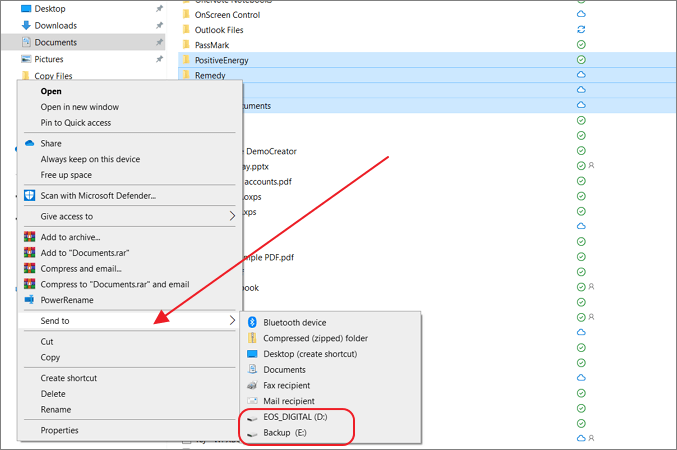
Task: Select the Pictures folder in the sidebar
Action: coord(49,60)
